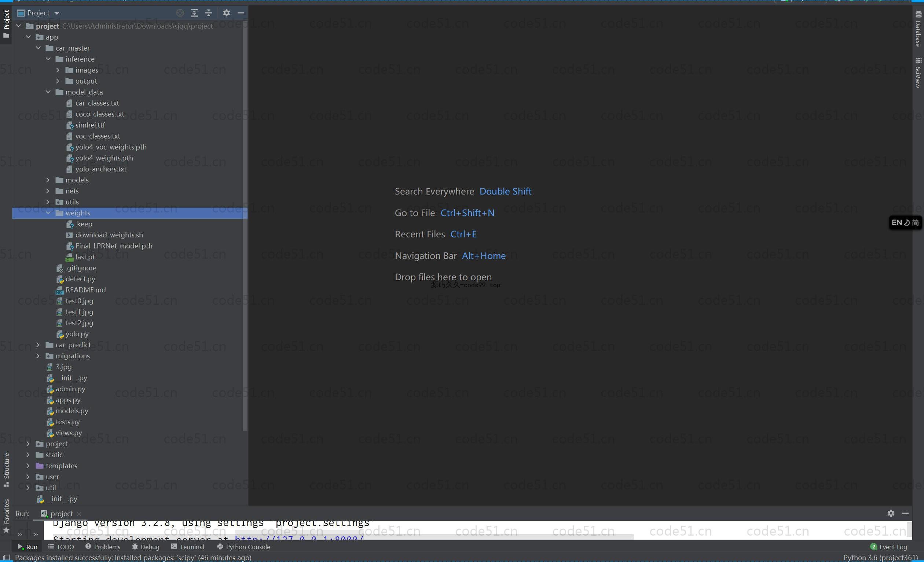Open the Event Log
Screen dimensions: 924x562
[x=888, y=547]
